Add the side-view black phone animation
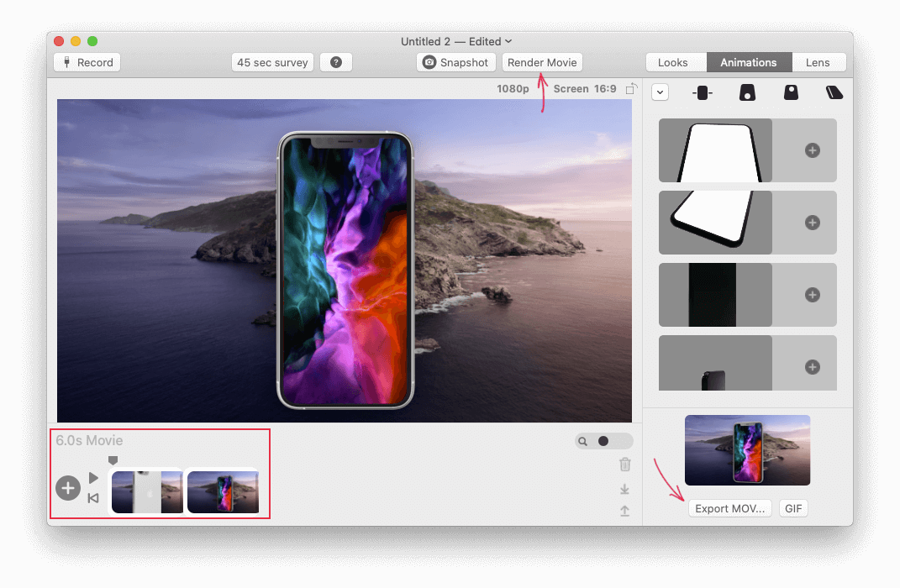Screen dimensions: 900x588 812,295
